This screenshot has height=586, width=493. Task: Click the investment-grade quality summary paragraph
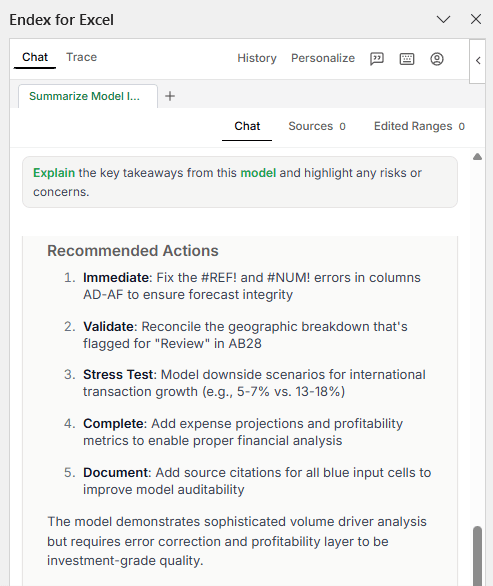pos(237,541)
